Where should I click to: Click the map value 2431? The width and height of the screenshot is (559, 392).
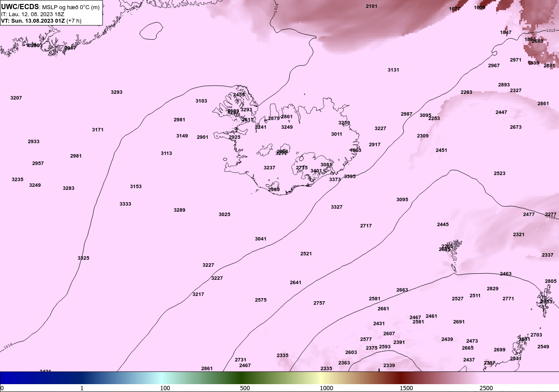pyautogui.click(x=379, y=323)
